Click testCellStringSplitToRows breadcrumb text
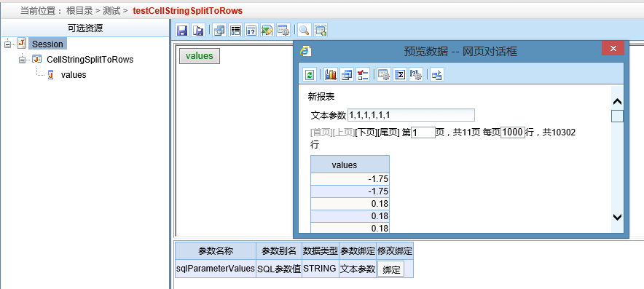Screen dimensions: 644x289 tap(187, 11)
